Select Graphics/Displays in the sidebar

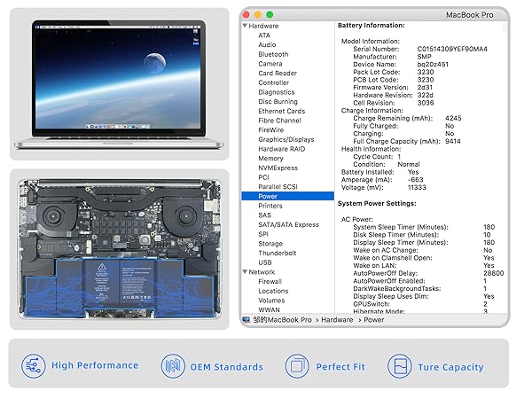coord(286,139)
